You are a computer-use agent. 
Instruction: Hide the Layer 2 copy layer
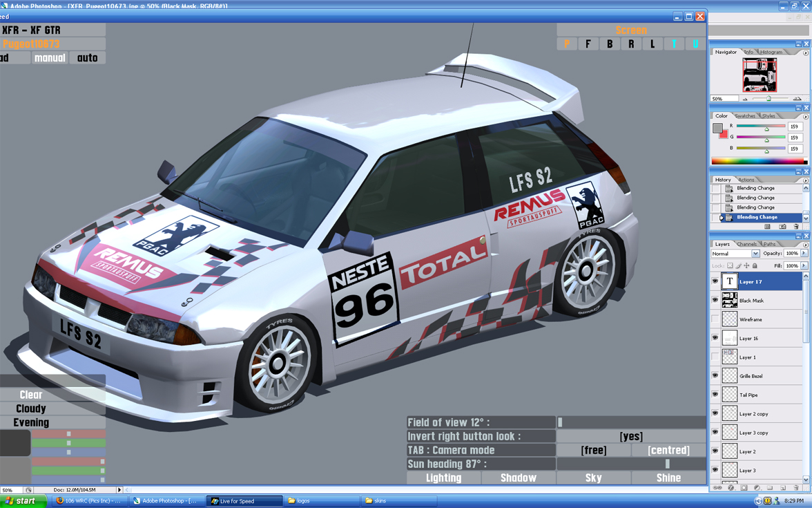point(715,413)
